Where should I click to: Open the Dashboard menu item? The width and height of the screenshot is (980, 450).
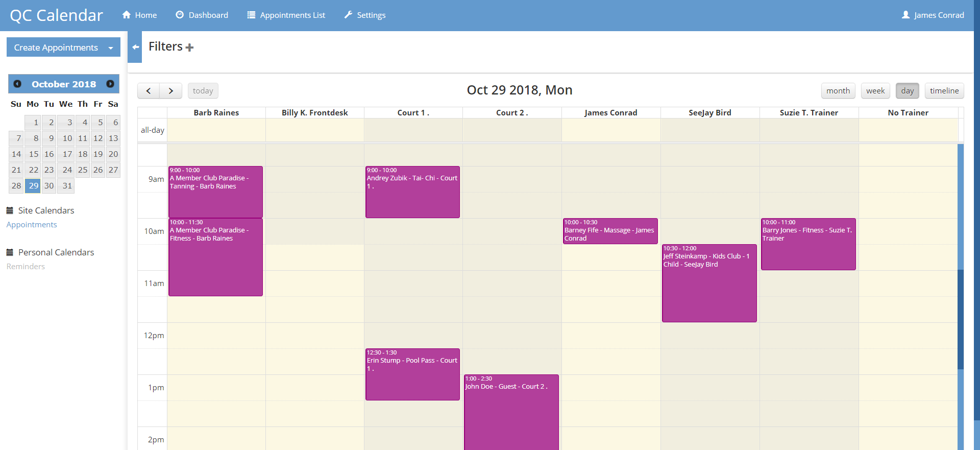208,15
